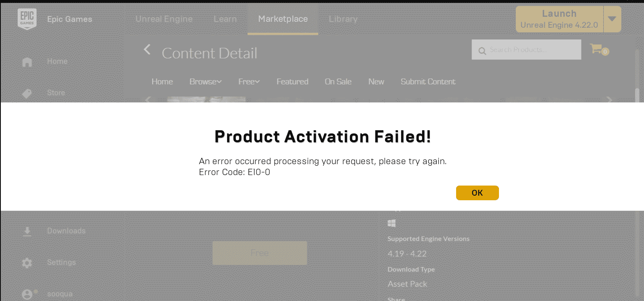Screen dimensions: 644x301
Task: Focus the Search Products field
Action: click(526, 50)
